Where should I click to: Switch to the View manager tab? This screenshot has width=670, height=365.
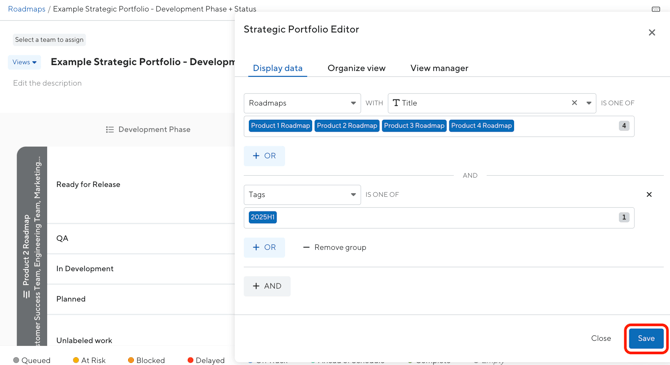click(x=439, y=68)
